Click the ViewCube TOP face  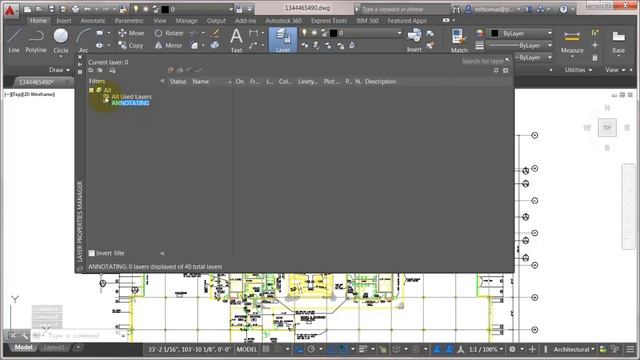(607, 128)
